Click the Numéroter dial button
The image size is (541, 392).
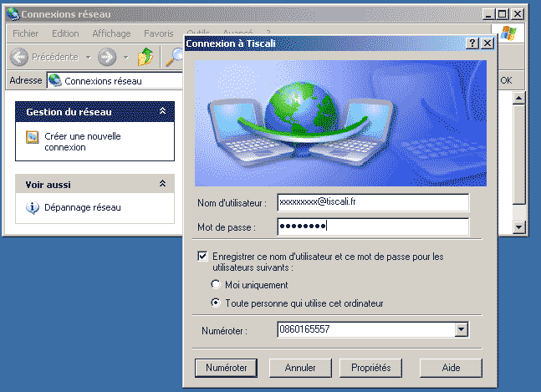(x=226, y=368)
